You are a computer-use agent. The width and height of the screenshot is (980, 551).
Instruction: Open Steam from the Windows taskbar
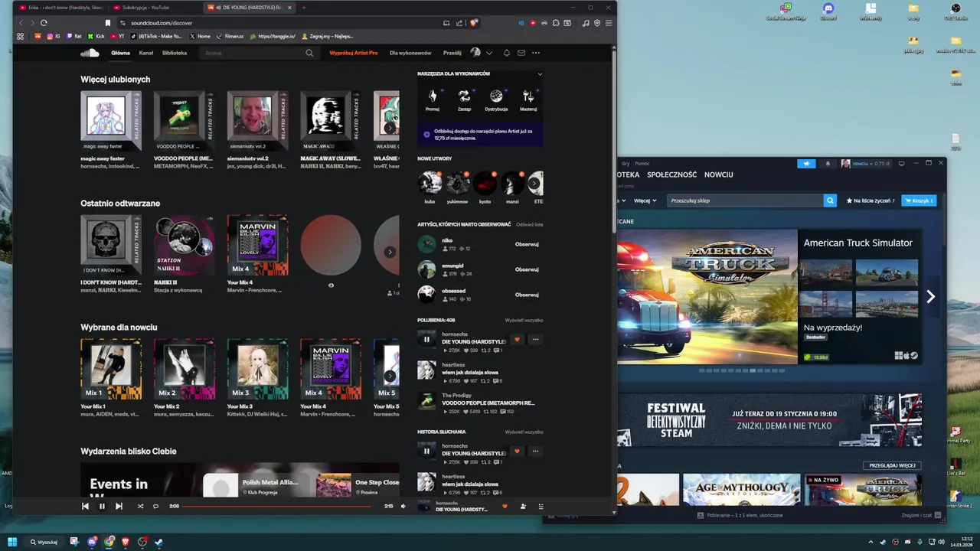pos(158,542)
